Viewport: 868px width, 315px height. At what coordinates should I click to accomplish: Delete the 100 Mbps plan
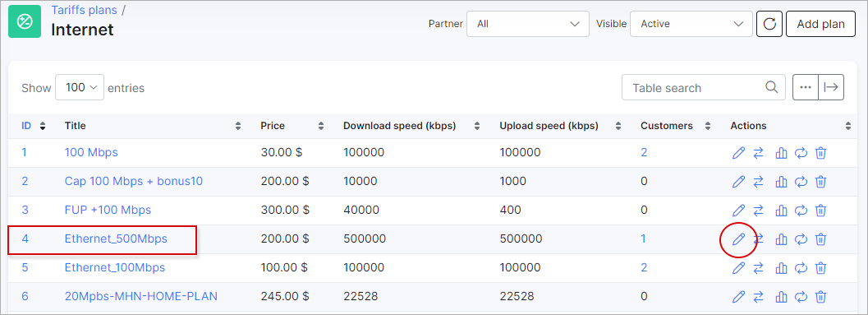pyautogui.click(x=821, y=152)
